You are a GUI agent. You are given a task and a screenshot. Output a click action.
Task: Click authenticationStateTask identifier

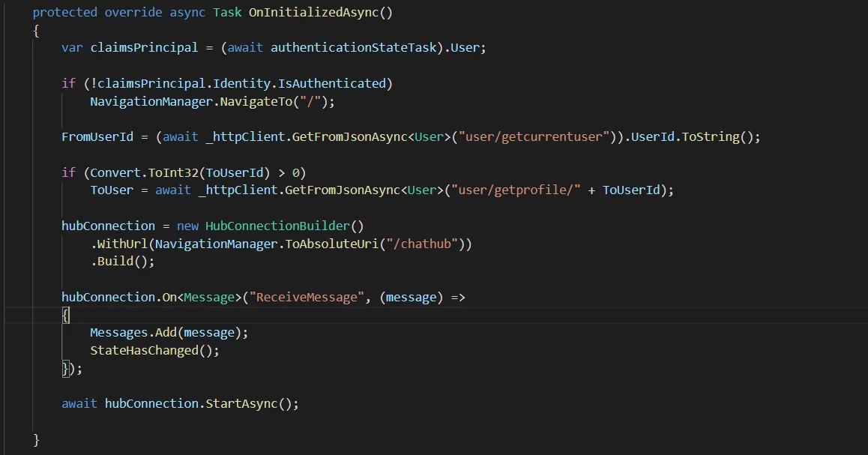(354, 48)
